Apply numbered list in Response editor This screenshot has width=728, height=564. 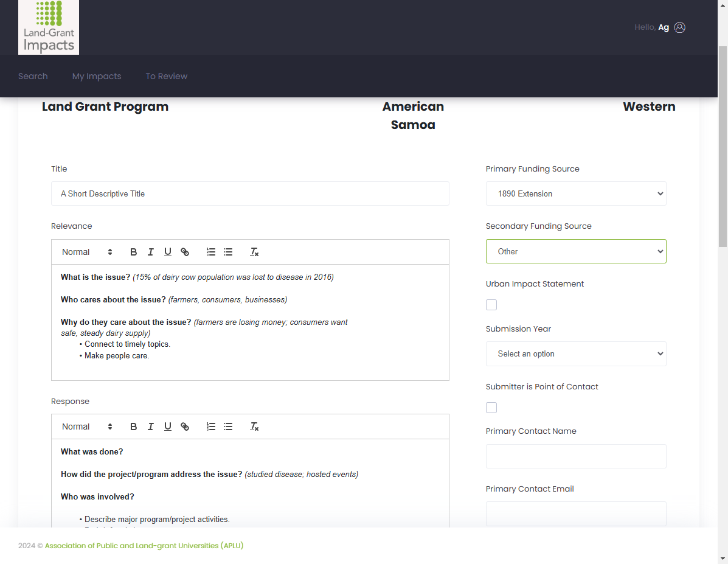point(211,426)
